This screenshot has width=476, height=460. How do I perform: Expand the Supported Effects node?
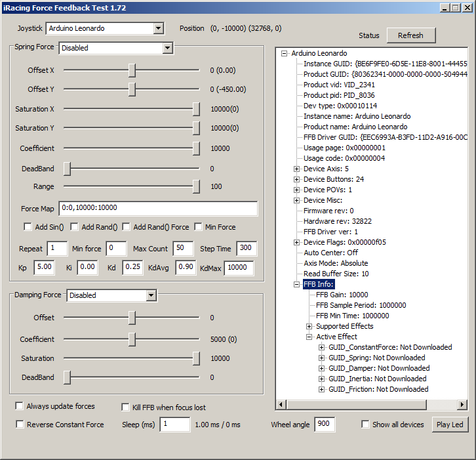click(309, 326)
